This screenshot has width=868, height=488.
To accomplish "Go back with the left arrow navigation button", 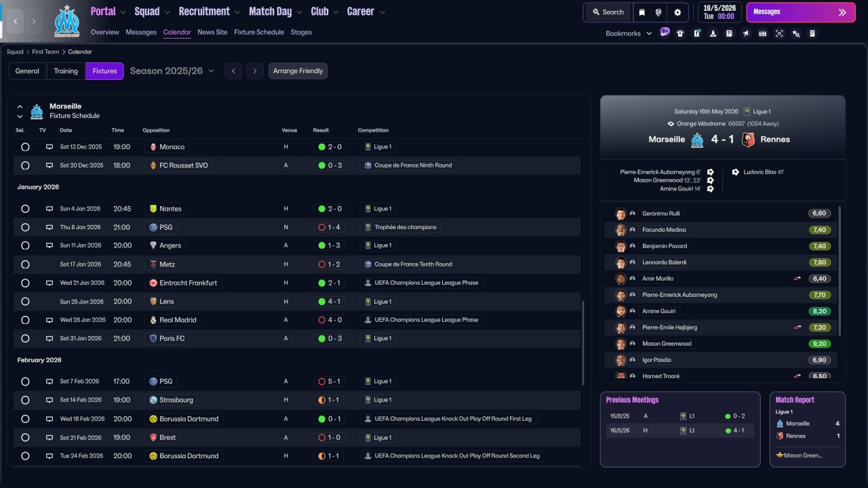I will coord(16,21).
